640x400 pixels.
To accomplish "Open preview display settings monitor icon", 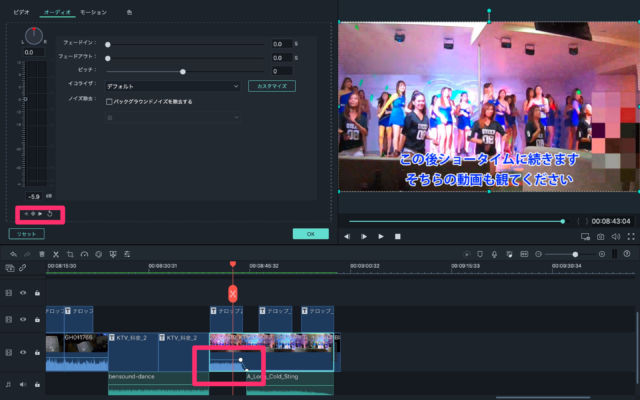I will tap(585, 236).
